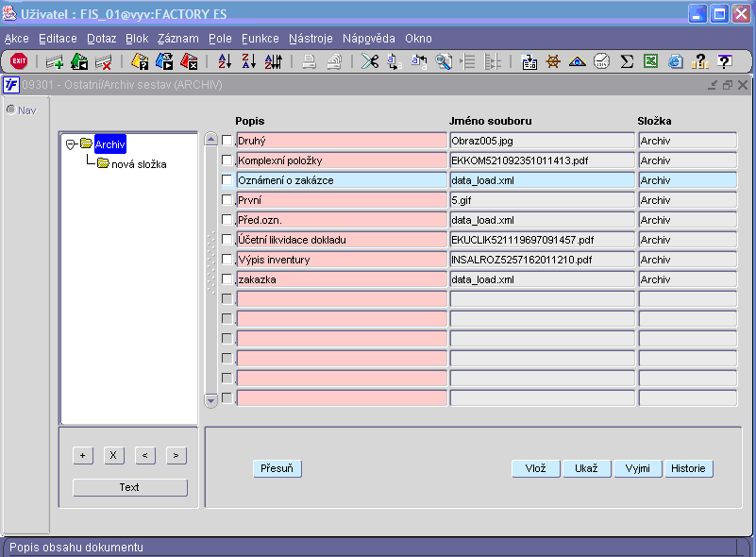The image size is (756, 557).
Task: Select the 'nová složka' tree folder
Action: (139, 164)
